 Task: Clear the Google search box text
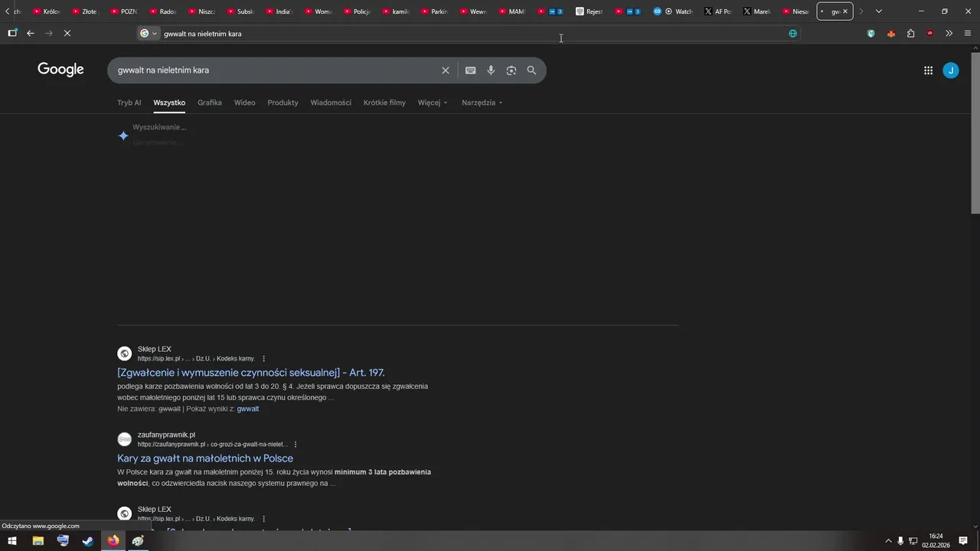pyautogui.click(x=446, y=70)
